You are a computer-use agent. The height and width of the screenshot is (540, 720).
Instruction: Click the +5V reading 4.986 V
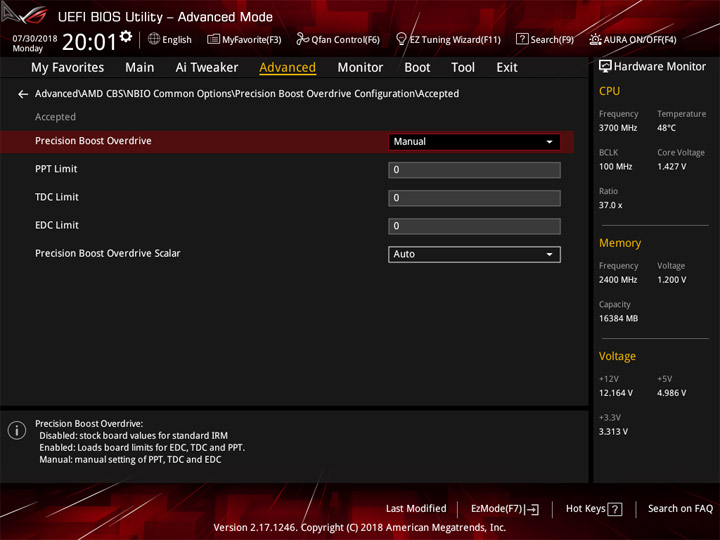pyautogui.click(x=671, y=394)
